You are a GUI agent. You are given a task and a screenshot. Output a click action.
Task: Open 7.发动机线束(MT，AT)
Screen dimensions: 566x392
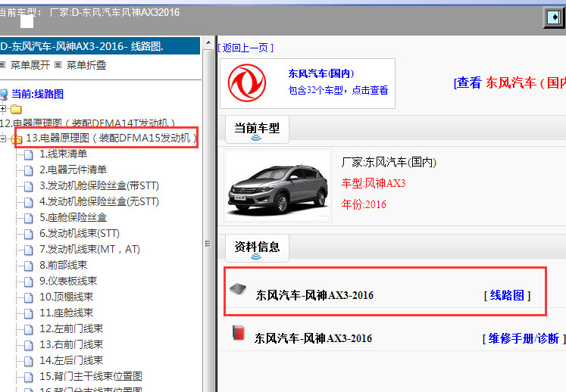pyautogui.click(x=89, y=249)
